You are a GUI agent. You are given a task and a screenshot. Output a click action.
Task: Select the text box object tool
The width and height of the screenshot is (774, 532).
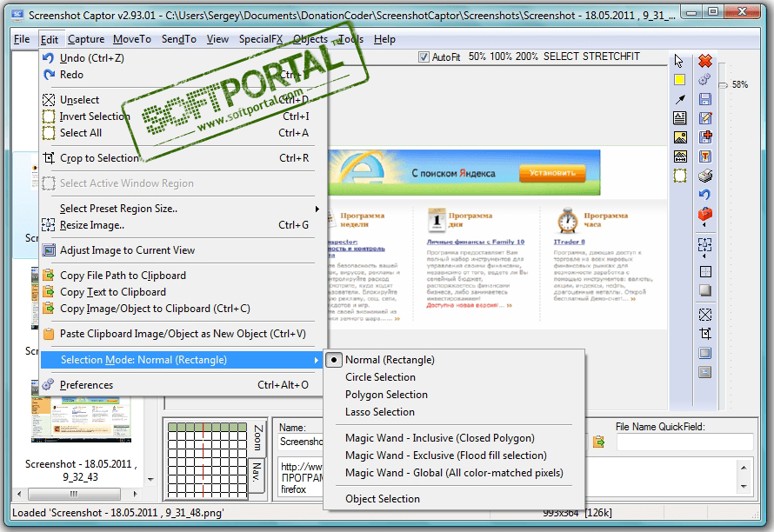pyautogui.click(x=680, y=118)
